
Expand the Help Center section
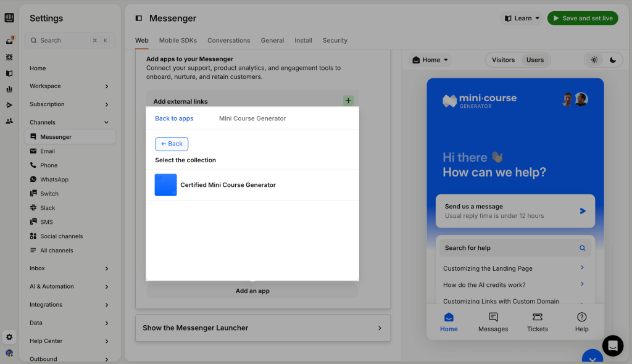(x=69, y=341)
